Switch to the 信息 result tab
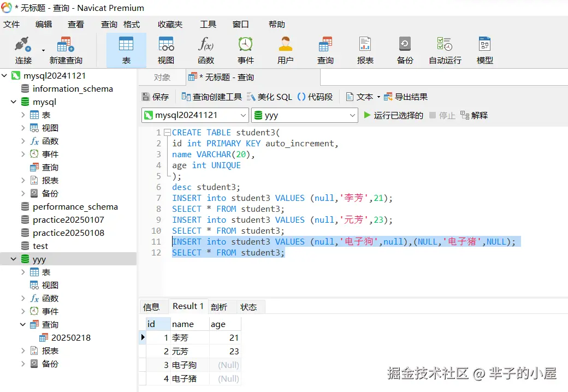 (x=151, y=307)
